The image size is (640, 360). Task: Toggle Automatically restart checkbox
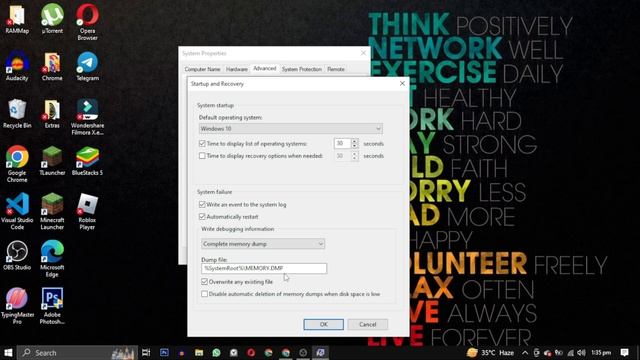point(202,217)
